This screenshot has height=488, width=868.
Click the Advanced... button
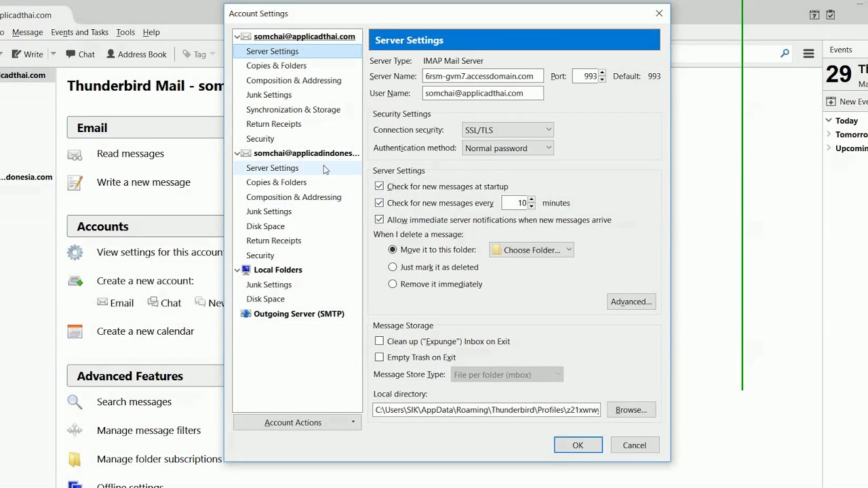(631, 302)
